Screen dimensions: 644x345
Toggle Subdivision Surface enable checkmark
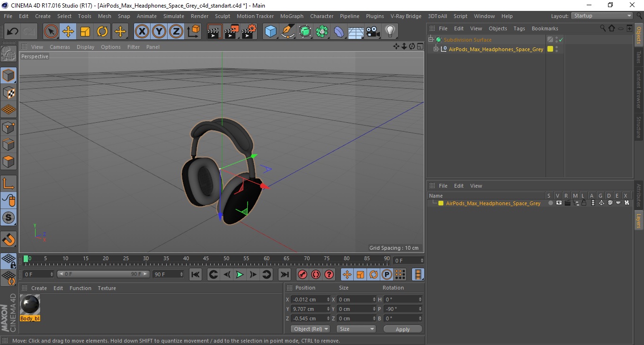561,40
